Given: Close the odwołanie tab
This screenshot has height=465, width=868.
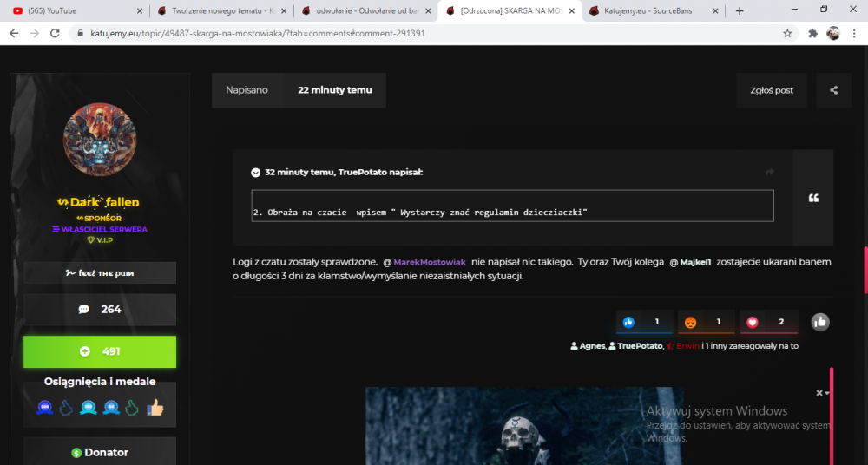Looking at the screenshot, I should tap(428, 10).
